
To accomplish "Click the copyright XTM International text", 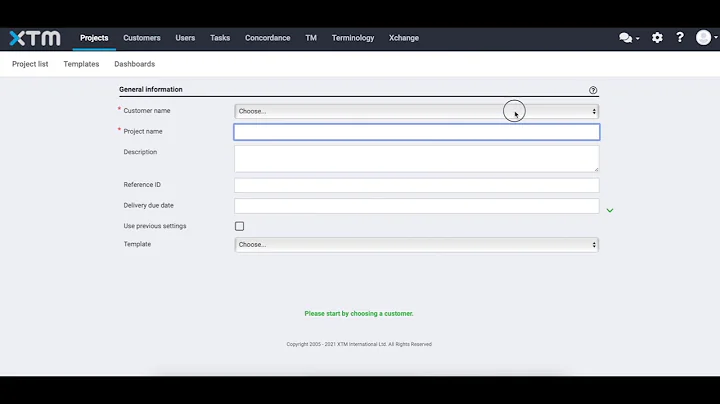I will coord(359,344).
